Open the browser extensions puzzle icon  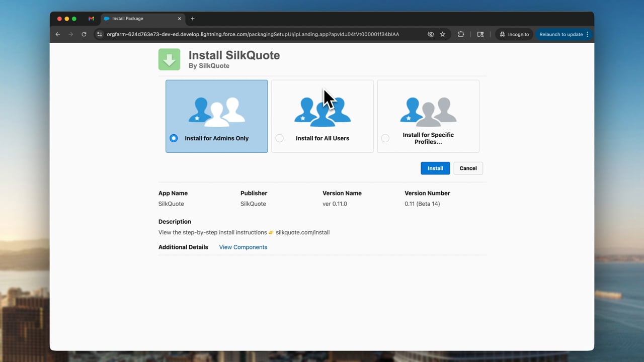[x=460, y=34]
